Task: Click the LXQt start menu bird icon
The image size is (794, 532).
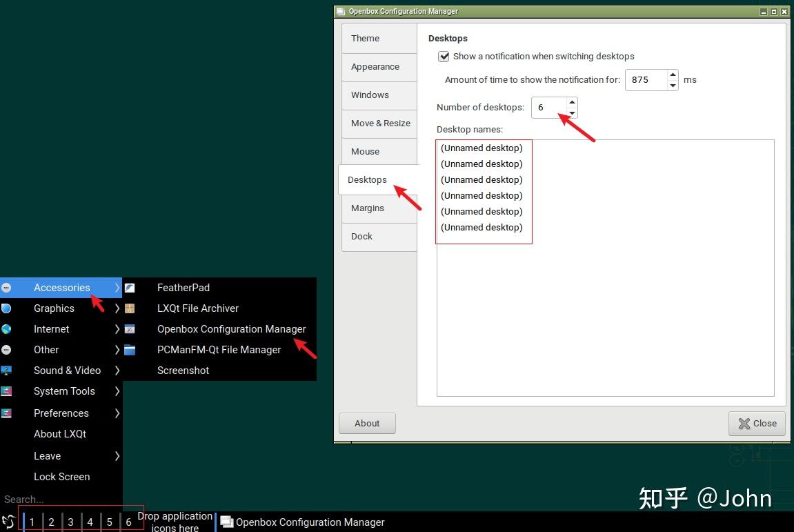Action: 8,522
